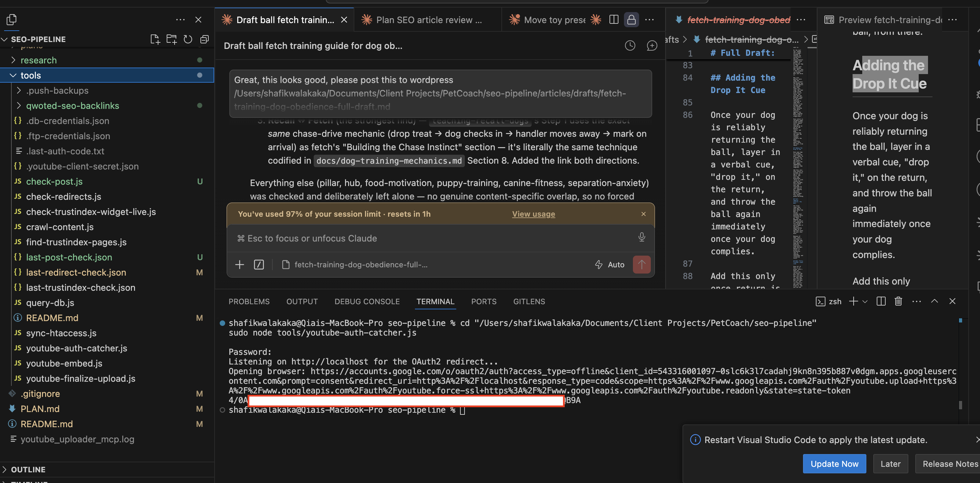The width and height of the screenshot is (980, 483).
Task: Toggle Auto mode in chat input
Action: [609, 264]
